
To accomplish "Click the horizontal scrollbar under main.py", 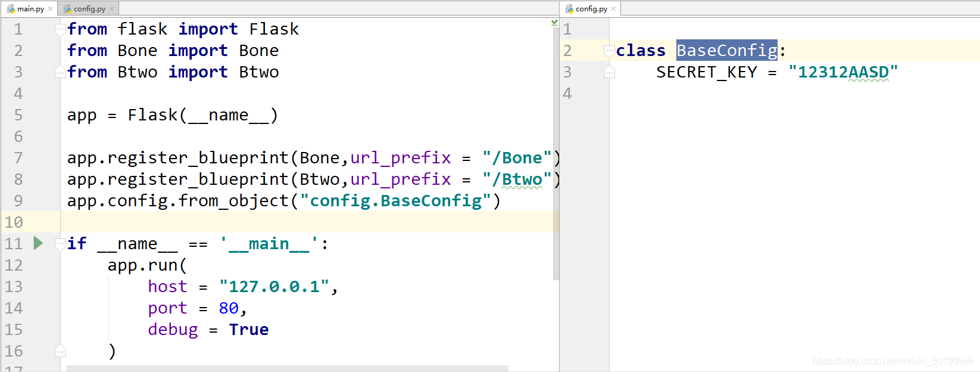I will tap(288, 368).
